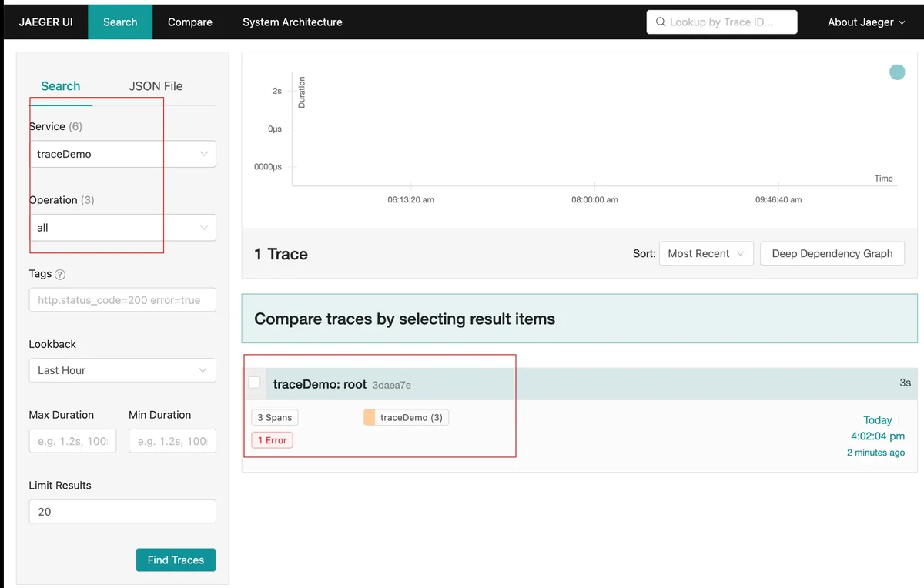924x588 pixels.
Task: Click the Limit Results field with 20
Action: (x=122, y=512)
